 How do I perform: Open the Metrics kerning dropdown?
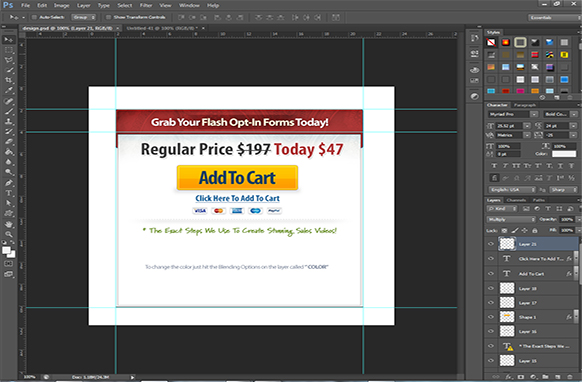[513, 135]
